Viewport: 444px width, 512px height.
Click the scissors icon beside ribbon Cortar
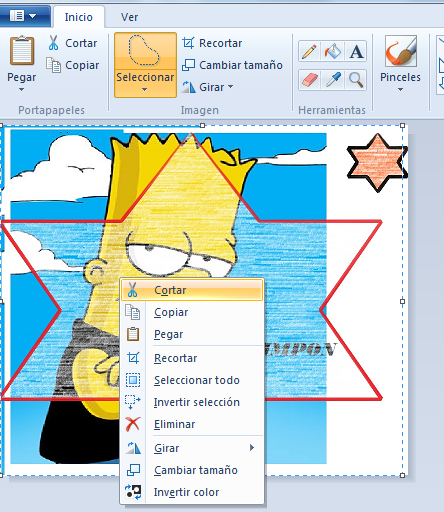tap(53, 43)
